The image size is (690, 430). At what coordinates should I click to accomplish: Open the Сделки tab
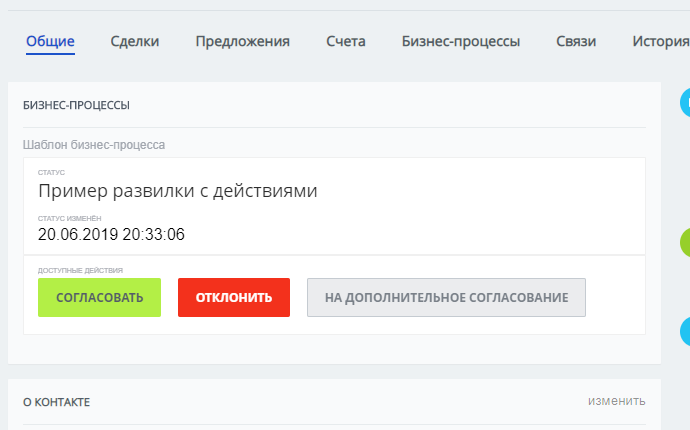(x=135, y=41)
